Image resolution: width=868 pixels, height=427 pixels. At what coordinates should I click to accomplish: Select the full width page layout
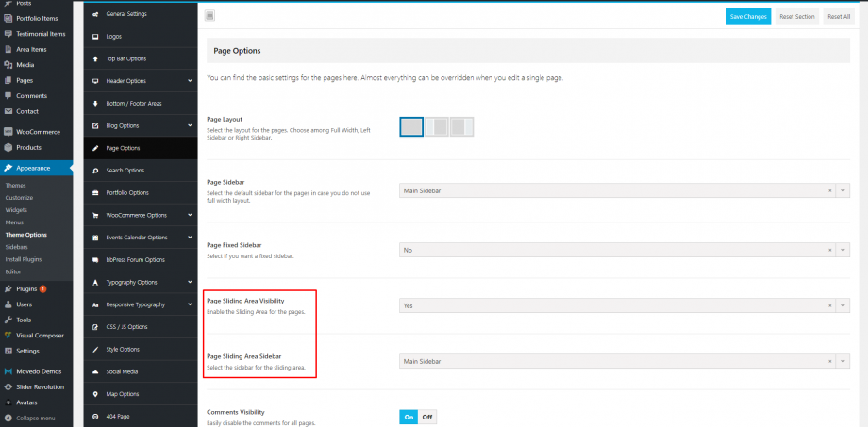[411, 127]
